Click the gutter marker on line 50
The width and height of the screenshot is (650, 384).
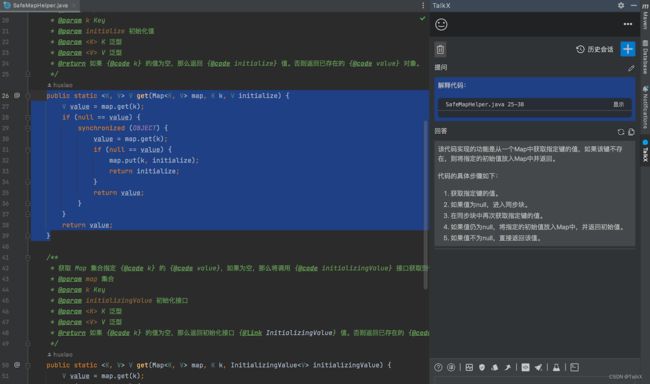[17, 365]
